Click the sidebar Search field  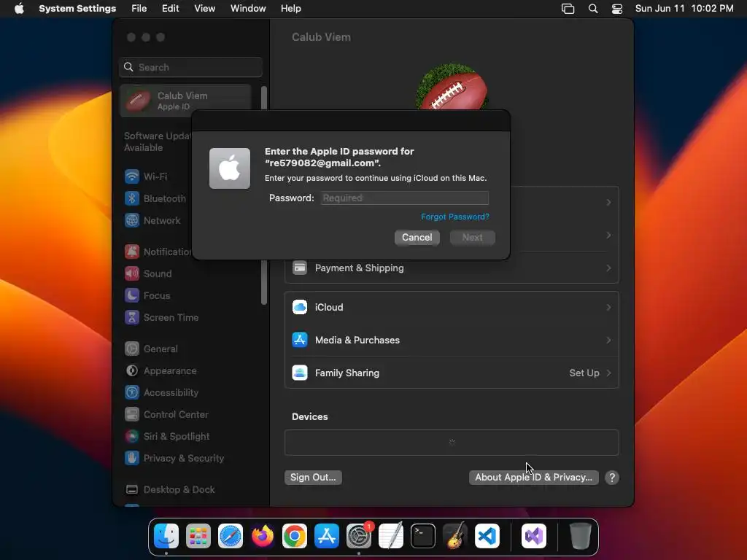(x=190, y=67)
